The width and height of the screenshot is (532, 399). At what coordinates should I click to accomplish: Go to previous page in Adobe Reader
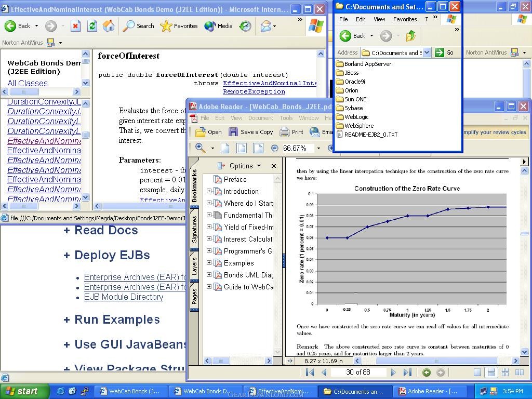(324, 373)
